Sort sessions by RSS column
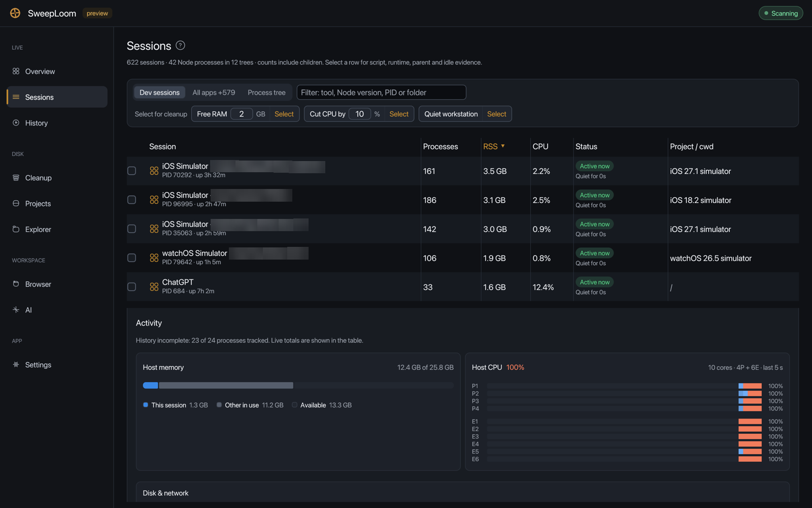Screen dimensions: 812x508 click(494, 146)
